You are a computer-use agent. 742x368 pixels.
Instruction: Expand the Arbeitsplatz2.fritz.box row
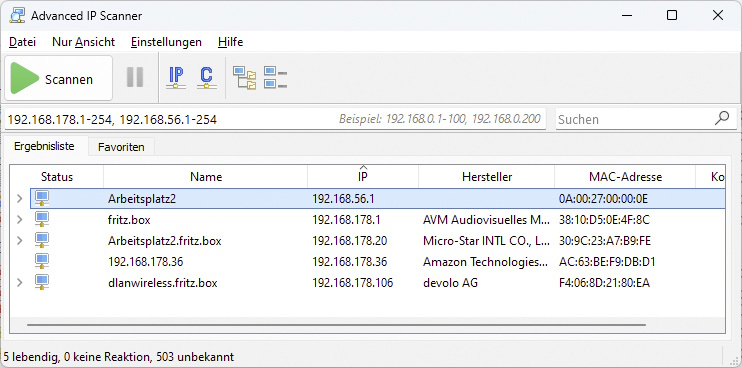(x=19, y=241)
